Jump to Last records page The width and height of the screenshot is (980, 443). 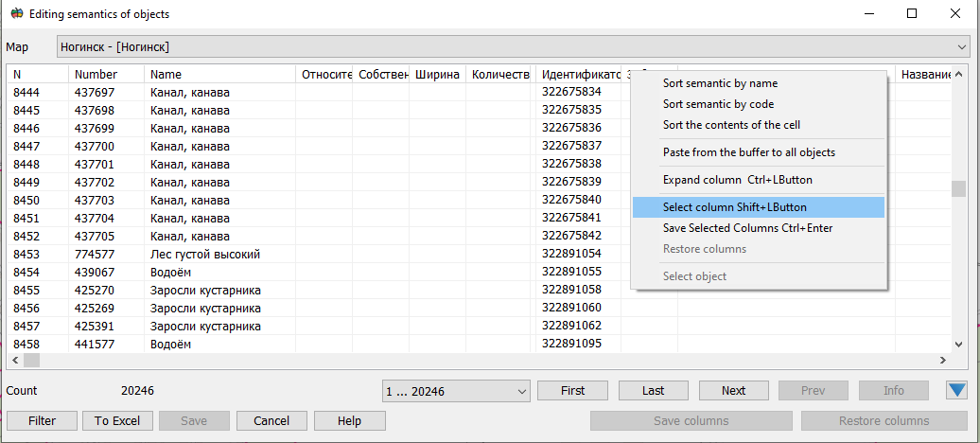pyautogui.click(x=653, y=391)
